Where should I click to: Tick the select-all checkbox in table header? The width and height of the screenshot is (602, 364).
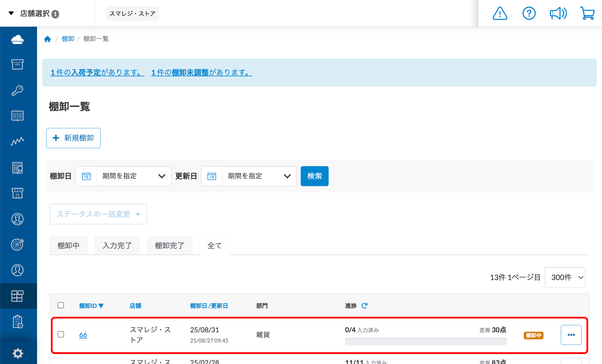click(x=61, y=305)
